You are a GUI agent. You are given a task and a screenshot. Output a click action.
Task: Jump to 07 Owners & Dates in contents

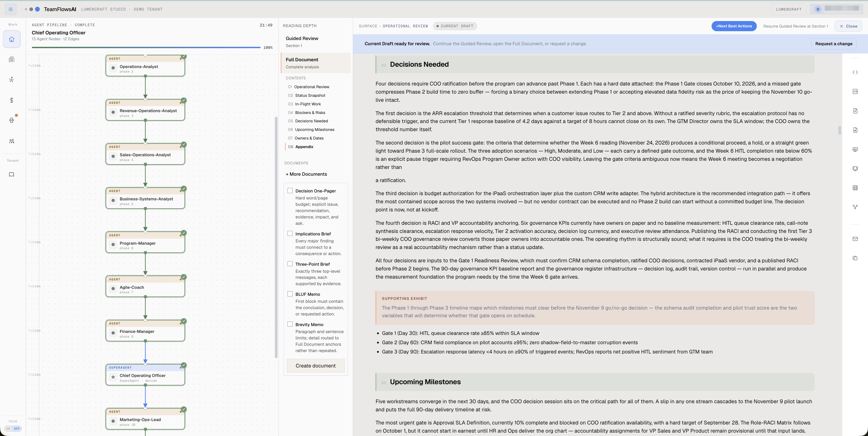coord(306,138)
